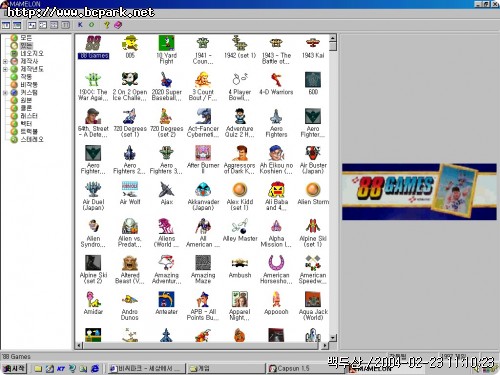Click the pink eraser toolbar icon
The height and width of the screenshot is (375, 500).
coord(118,25)
